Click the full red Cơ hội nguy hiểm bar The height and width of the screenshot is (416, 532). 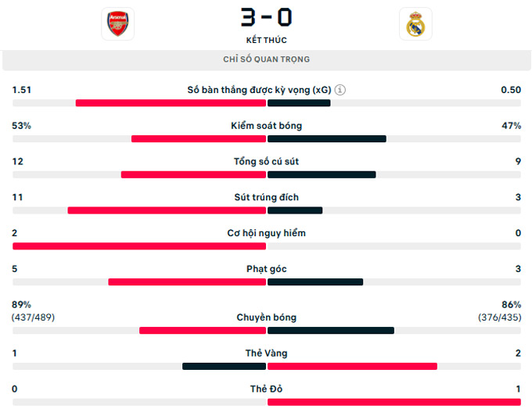139,246
